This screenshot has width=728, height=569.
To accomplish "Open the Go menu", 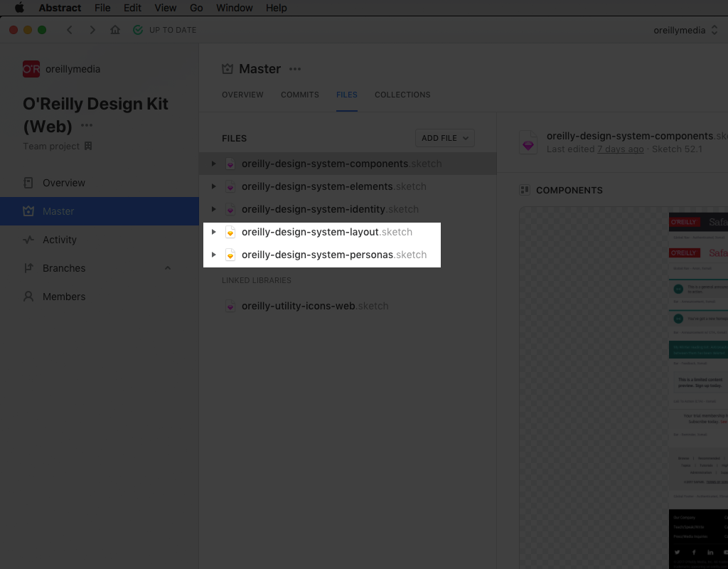I will 196,8.
